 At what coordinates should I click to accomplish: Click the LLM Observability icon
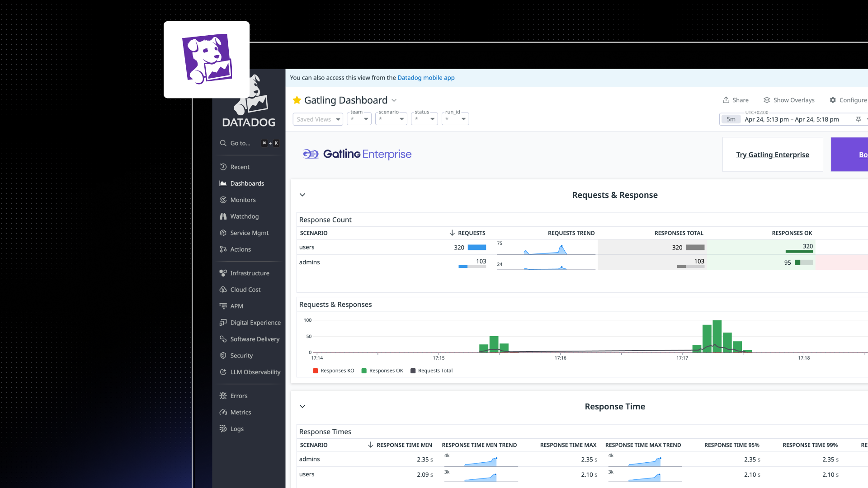point(223,372)
